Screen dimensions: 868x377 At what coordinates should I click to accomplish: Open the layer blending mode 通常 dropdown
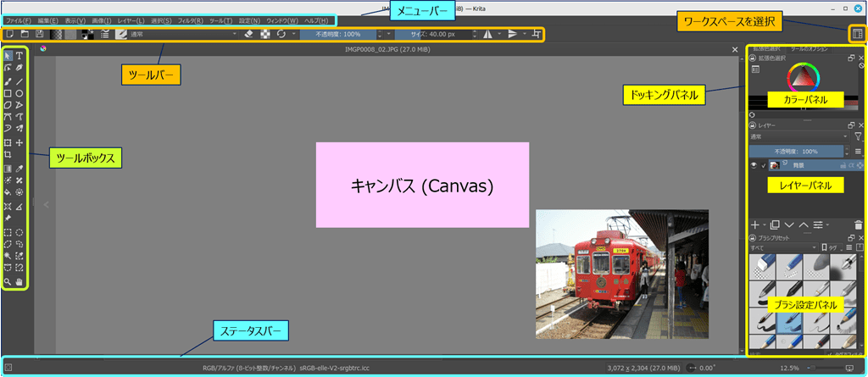tap(798, 136)
